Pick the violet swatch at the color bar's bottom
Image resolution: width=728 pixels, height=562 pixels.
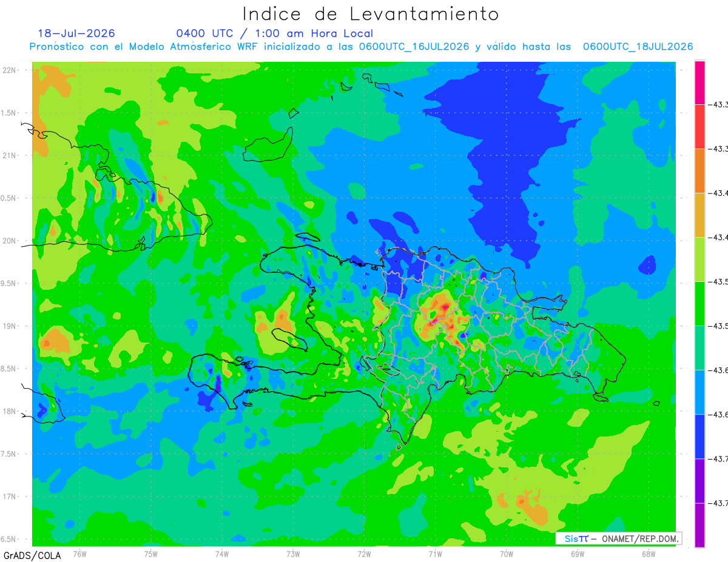pyautogui.click(x=699, y=525)
